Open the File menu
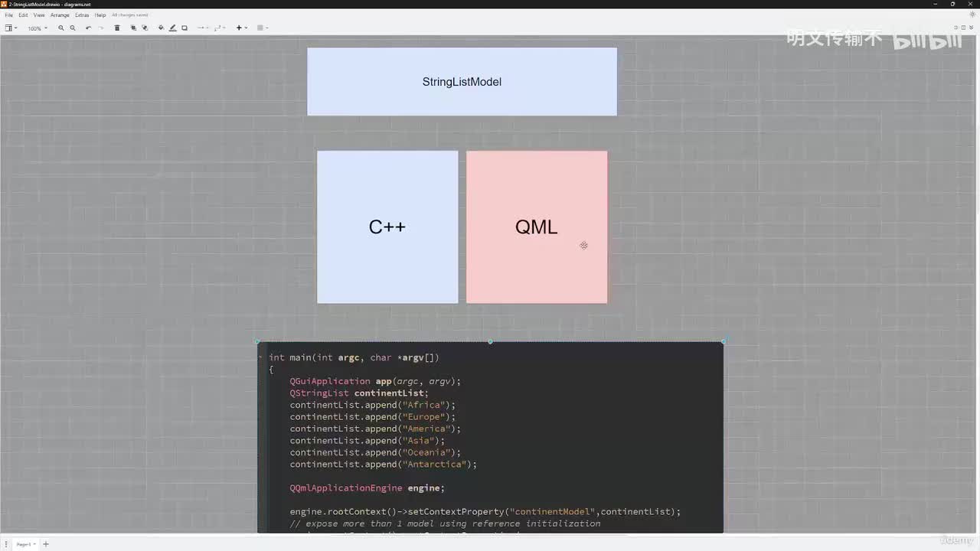This screenshot has height=551, width=980. [x=8, y=15]
